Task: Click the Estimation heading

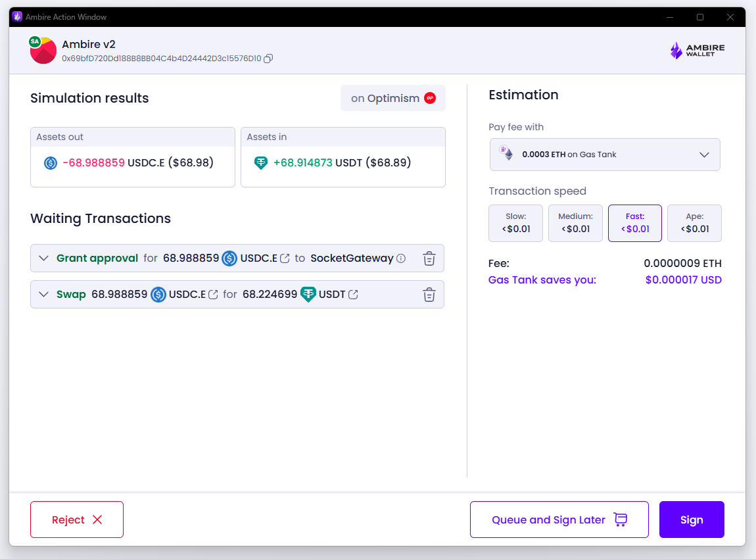Action: coord(523,95)
